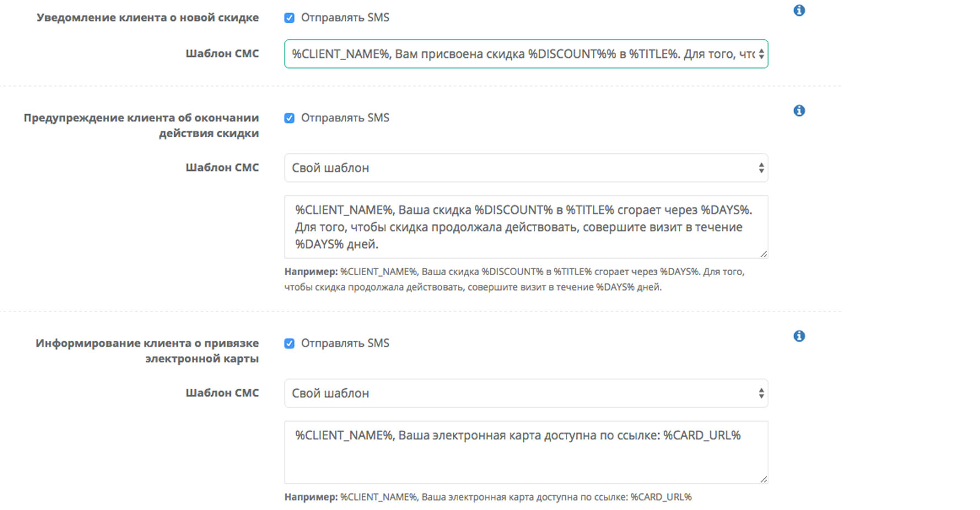Viewport: 980px width, 510px height.
Task: Expand 'Свой шаблон' dropdown for electronic card
Action: pyautogui.click(x=526, y=393)
